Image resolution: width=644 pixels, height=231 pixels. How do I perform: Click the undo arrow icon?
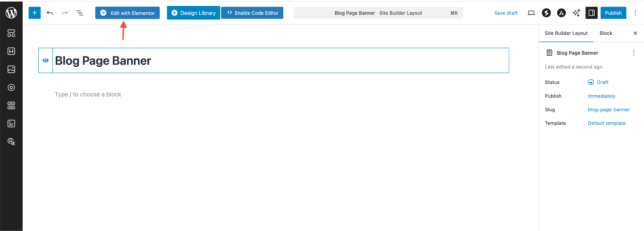point(50,13)
